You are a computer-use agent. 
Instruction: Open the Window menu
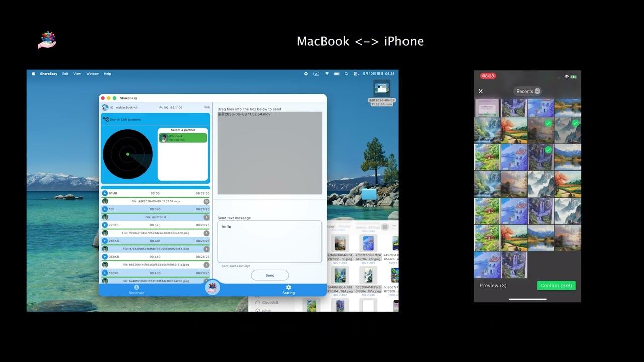[x=92, y=74]
